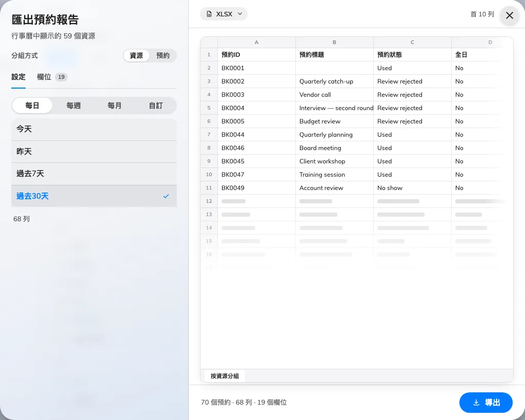Image resolution: width=525 pixels, height=420 pixels.
Task: Select column B header
Action: pyautogui.click(x=334, y=43)
